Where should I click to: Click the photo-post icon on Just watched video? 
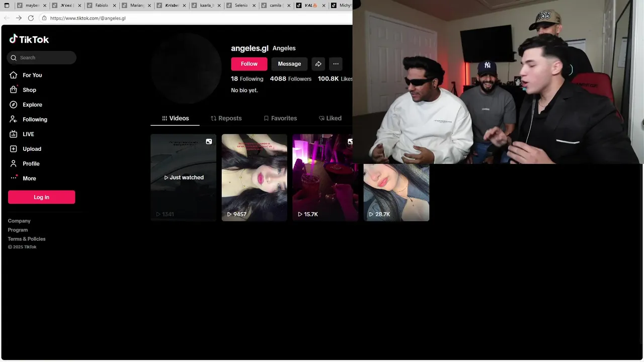pos(209,141)
